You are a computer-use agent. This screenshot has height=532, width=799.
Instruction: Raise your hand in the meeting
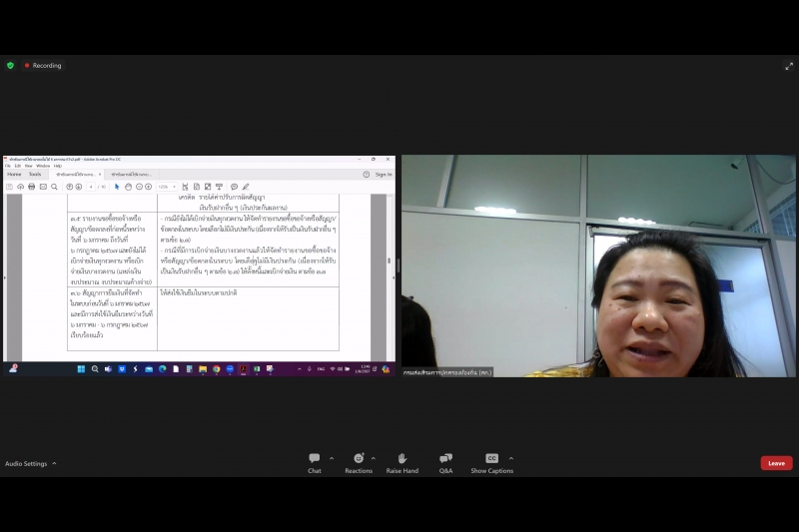pyautogui.click(x=402, y=462)
